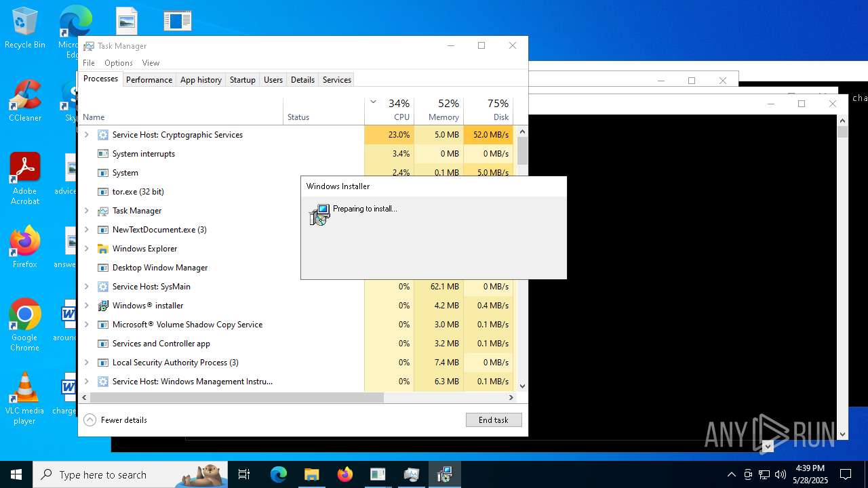The image size is (868, 488).
Task: Switch to the Details tab
Action: point(302,80)
